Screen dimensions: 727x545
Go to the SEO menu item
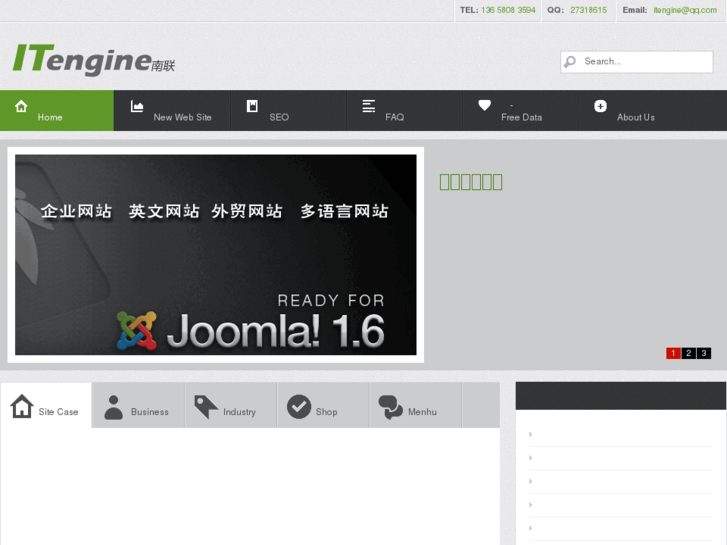[x=288, y=110]
